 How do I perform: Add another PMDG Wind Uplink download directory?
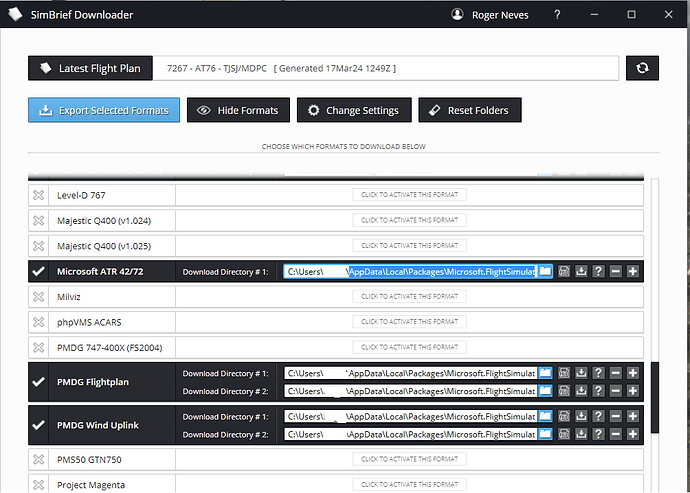pos(633,417)
